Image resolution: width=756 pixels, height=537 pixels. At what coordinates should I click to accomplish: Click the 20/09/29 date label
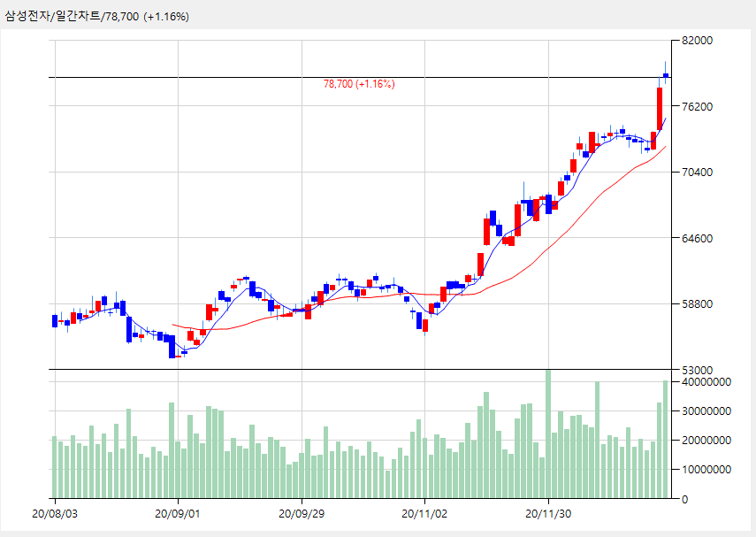(x=302, y=514)
